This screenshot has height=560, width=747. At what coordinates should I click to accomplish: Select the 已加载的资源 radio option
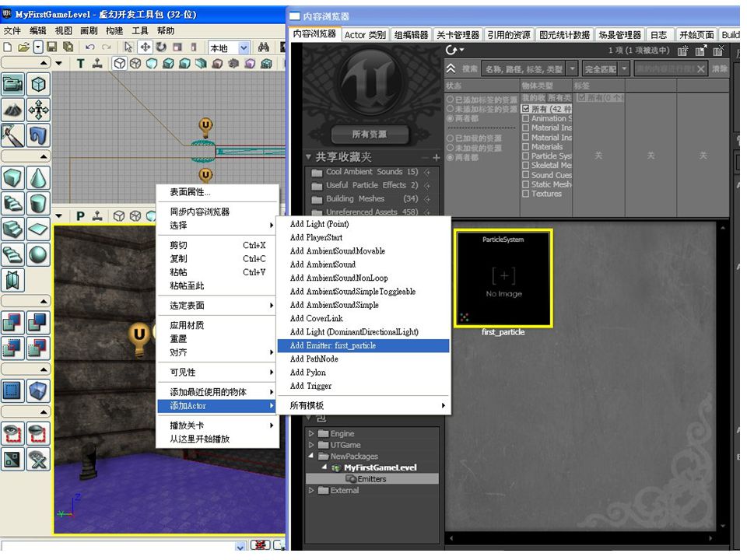coord(450,138)
